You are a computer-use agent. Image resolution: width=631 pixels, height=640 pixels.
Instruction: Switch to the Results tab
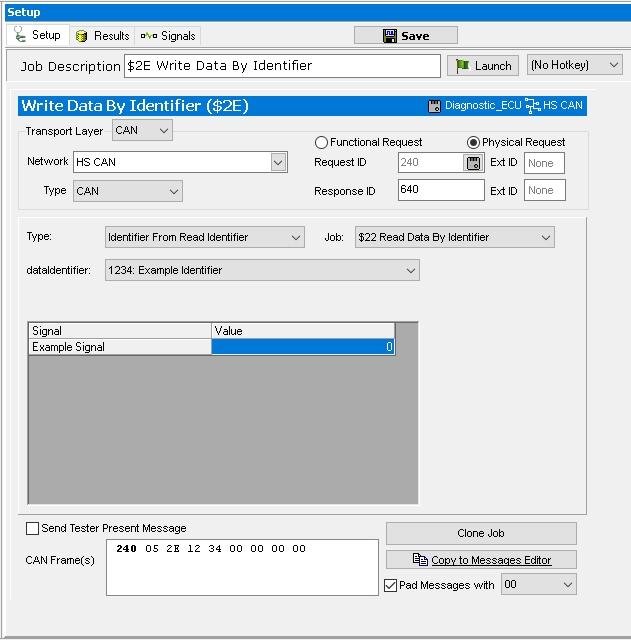tap(102, 36)
